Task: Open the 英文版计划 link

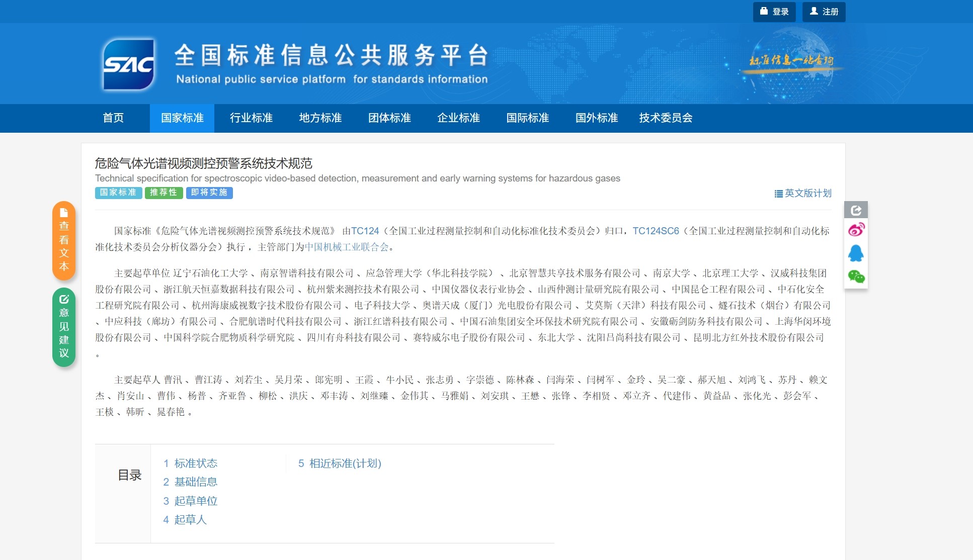Action: point(803,194)
